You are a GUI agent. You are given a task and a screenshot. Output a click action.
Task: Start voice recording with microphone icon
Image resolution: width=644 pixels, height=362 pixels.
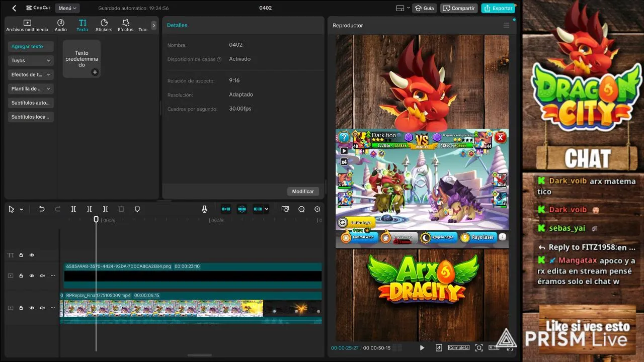coord(205,209)
